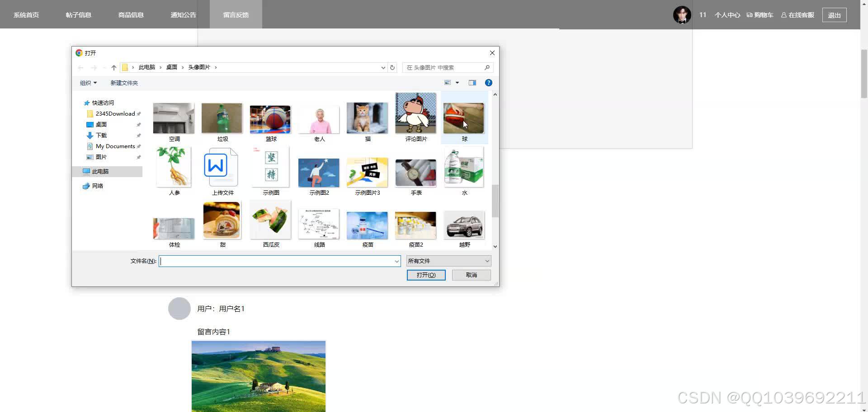
Task: Click the search magnifier icon
Action: pyautogui.click(x=487, y=67)
